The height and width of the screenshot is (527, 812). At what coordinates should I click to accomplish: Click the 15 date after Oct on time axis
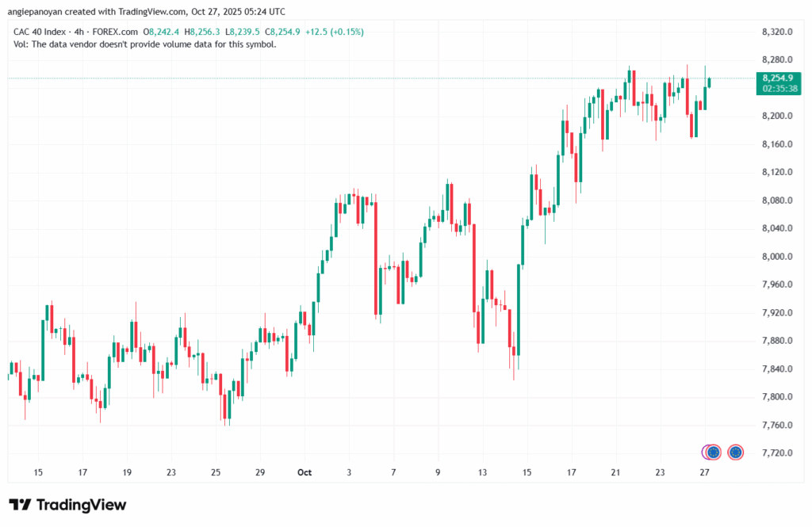527,472
